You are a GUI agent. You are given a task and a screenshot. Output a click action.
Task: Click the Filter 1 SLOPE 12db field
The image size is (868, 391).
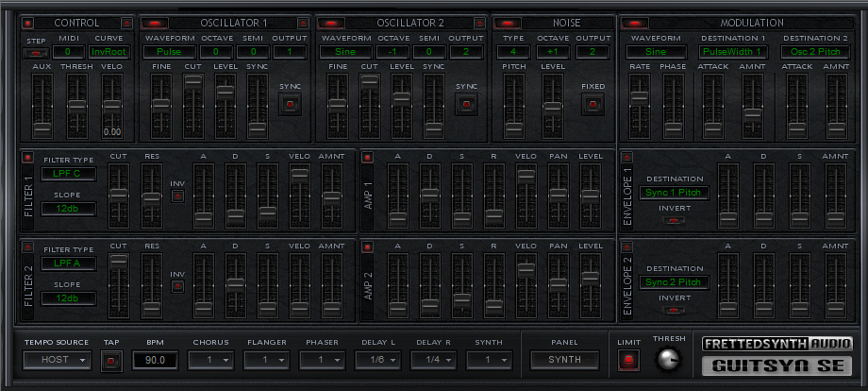coord(69,210)
